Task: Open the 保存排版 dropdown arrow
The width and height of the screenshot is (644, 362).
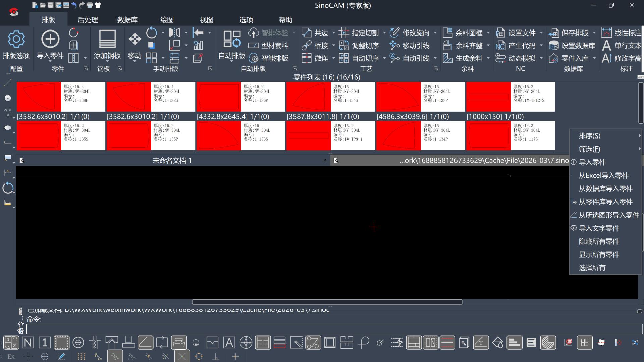Action: [x=594, y=33]
